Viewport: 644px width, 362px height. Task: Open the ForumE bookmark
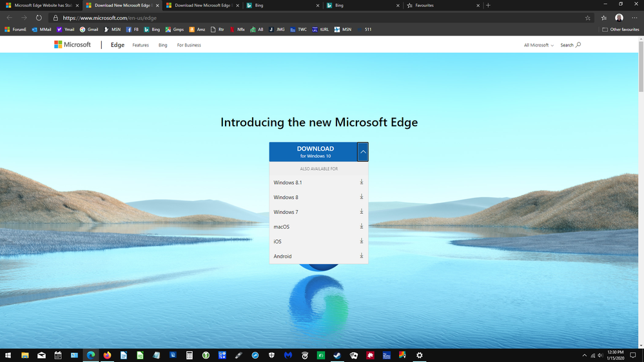(x=15, y=30)
